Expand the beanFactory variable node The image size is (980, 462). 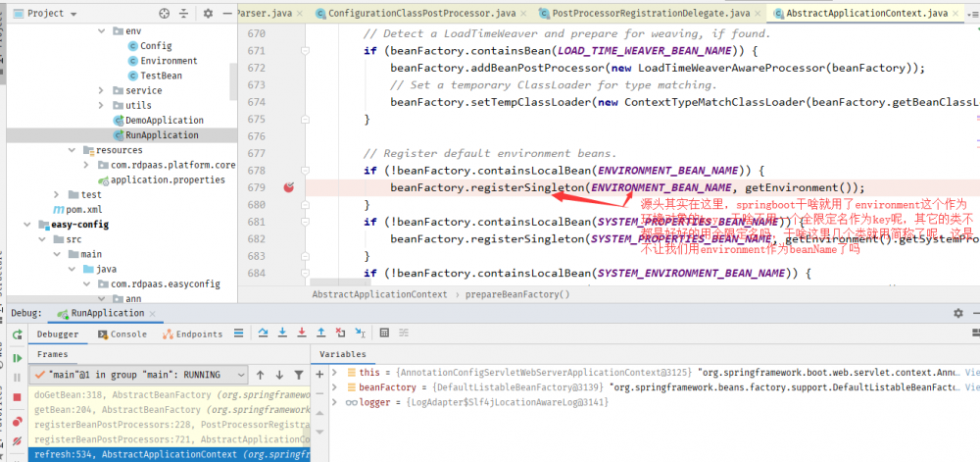[335, 387]
